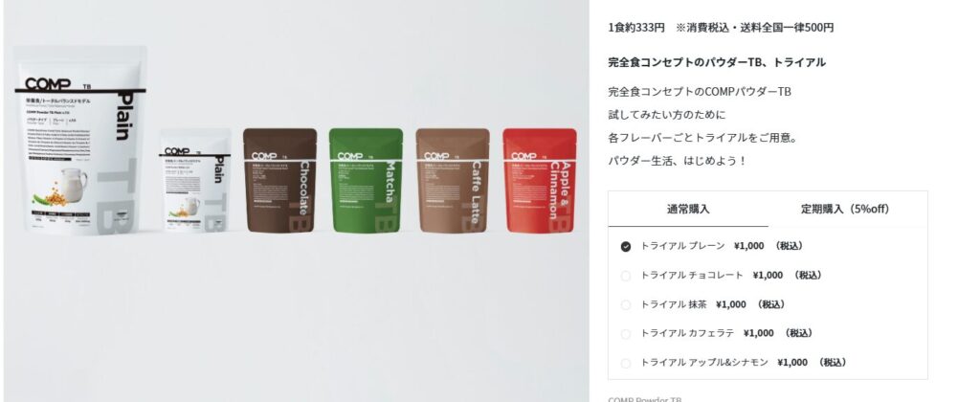Click the パウダー生活、はじめよう！ text
The height and width of the screenshot is (402, 980).
click(x=678, y=161)
